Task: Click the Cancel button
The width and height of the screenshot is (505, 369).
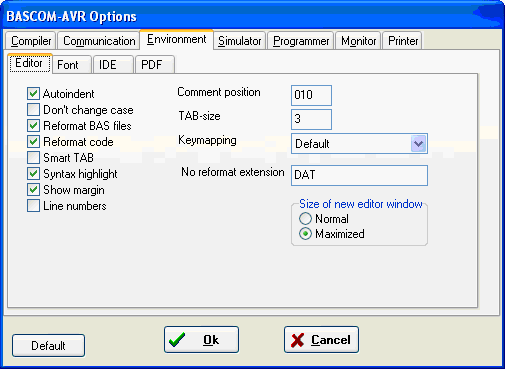Action: [x=321, y=340]
